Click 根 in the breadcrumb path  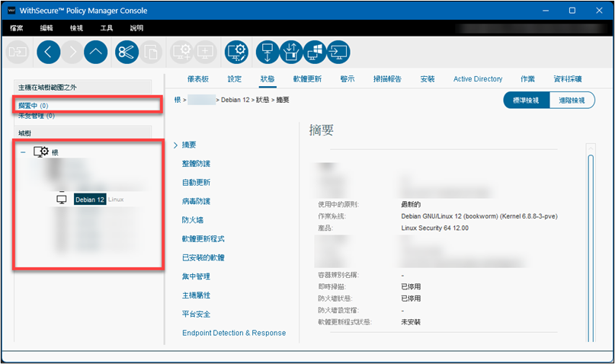coord(178,100)
